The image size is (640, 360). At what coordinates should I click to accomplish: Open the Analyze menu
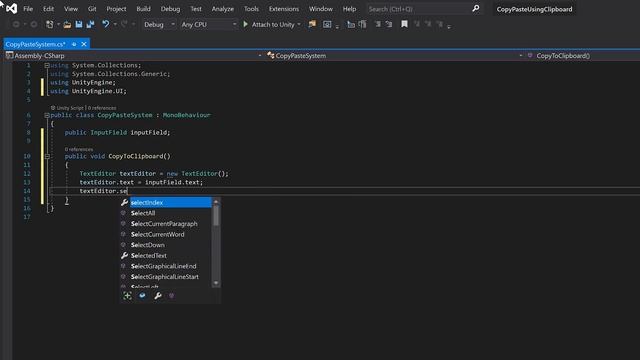coord(223,9)
